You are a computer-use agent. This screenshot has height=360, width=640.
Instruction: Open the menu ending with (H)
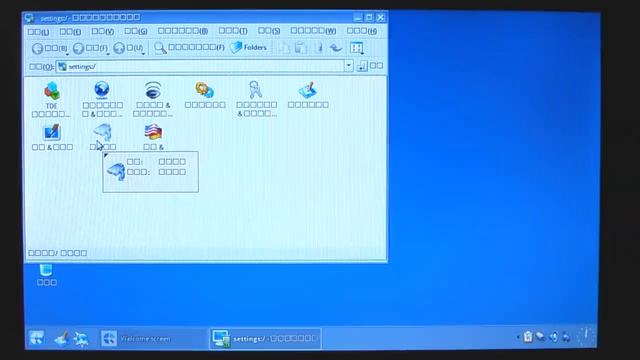(362, 31)
